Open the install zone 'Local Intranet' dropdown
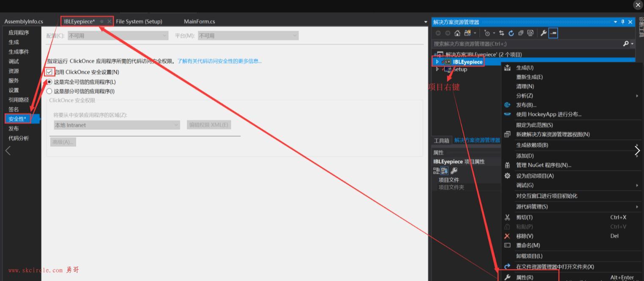 tap(117, 125)
